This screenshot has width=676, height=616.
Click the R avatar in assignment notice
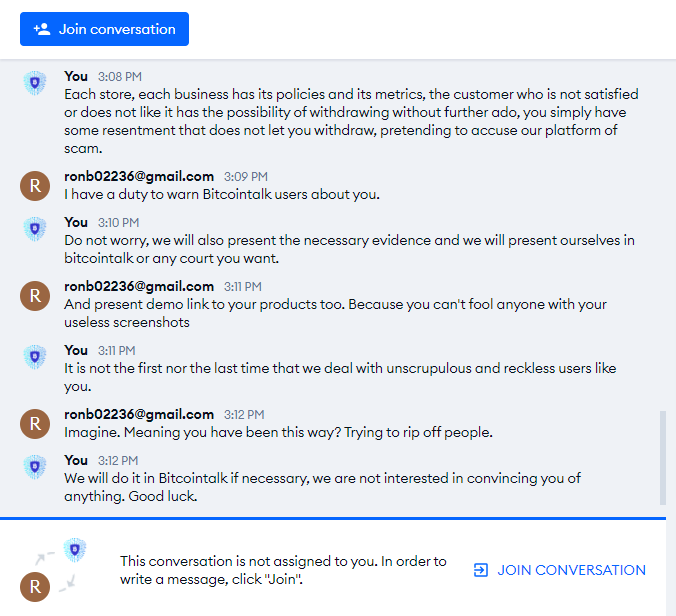[x=35, y=587]
